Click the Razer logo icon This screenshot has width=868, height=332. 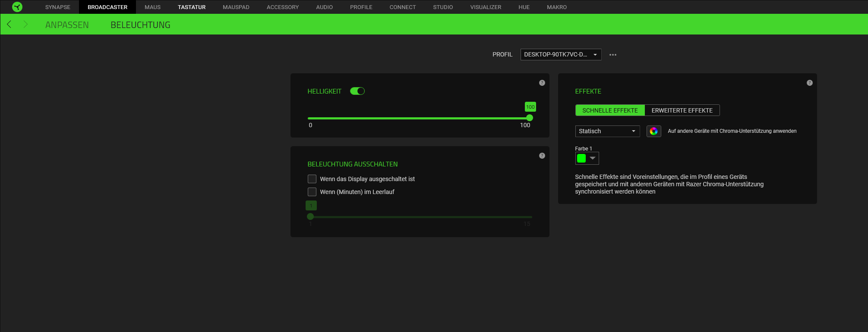pyautogui.click(x=17, y=7)
